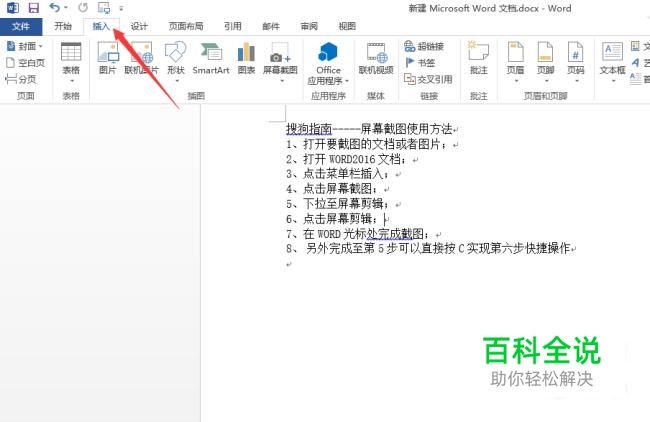650x422 pixels.
Task: Add a 批注 comment
Action: tap(478, 58)
